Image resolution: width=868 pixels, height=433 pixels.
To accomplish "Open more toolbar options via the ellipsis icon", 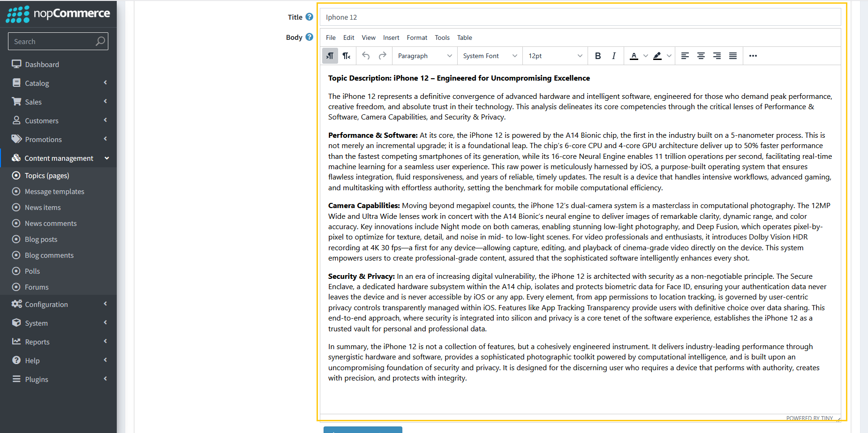I will [753, 56].
